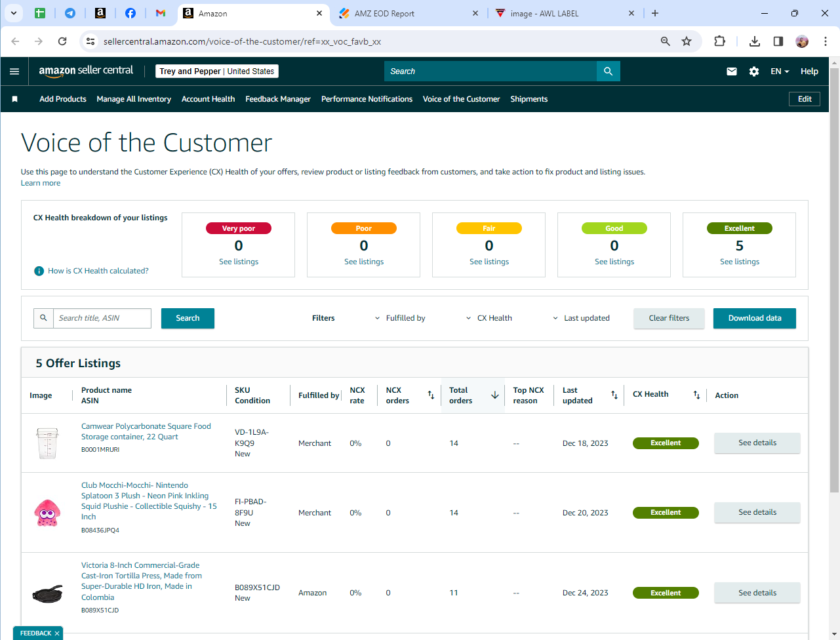Viewport: 840px width, 640px height.
Task: Click the zoom magnifier icon in address bar
Action: [x=666, y=41]
